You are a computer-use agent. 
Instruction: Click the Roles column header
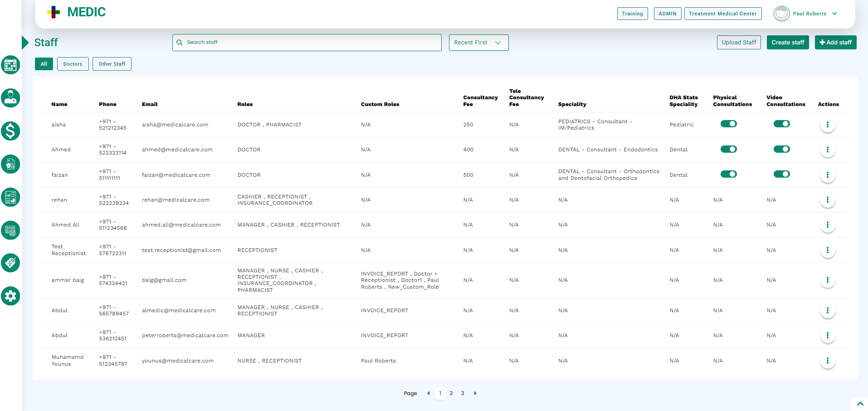245,104
